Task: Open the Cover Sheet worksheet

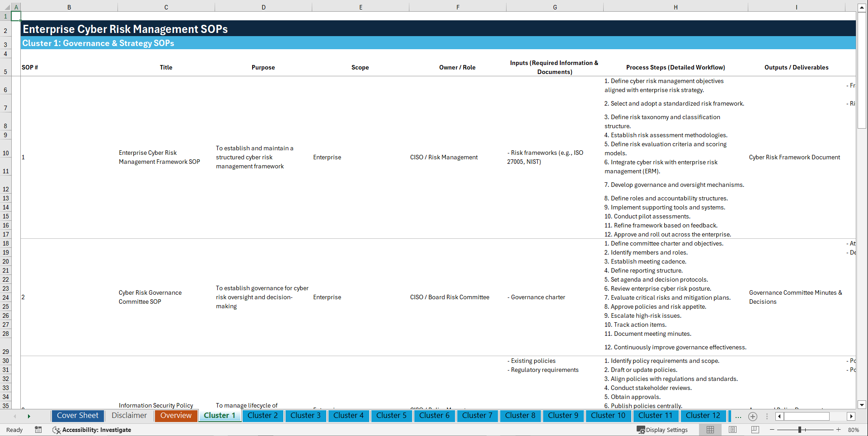Action: coord(77,416)
